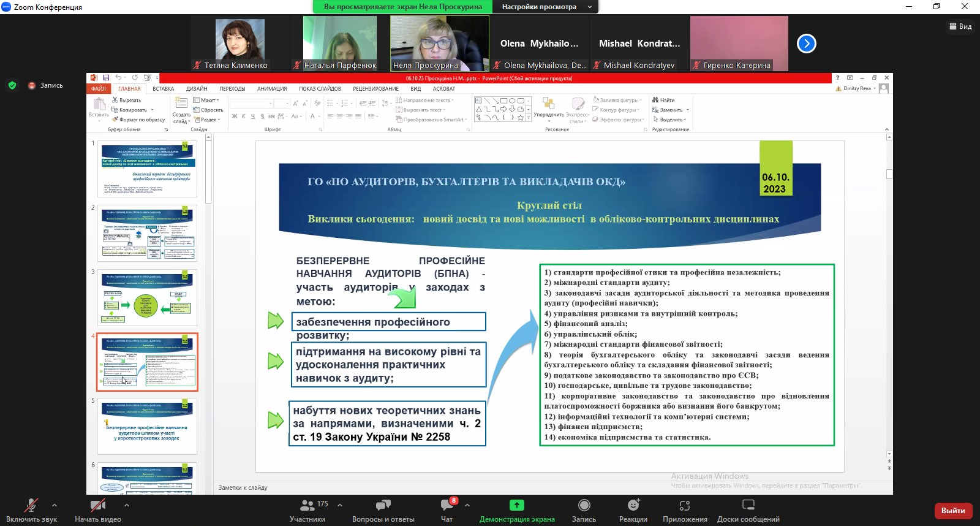Click Формат по образцу format painter

[138, 120]
